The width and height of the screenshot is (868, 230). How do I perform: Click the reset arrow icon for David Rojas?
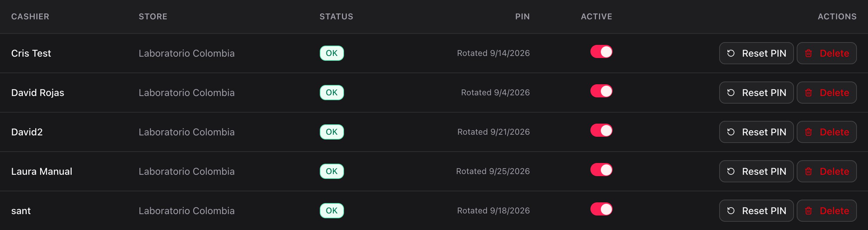[x=731, y=93]
